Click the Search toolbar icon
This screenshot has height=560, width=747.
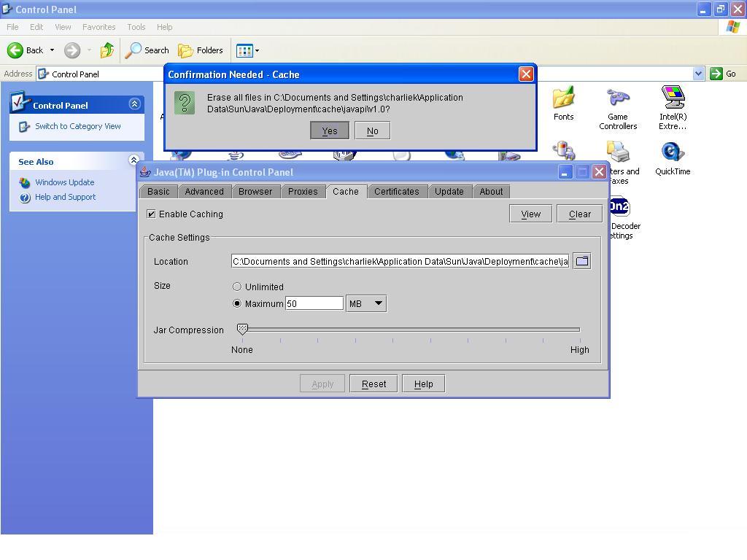coord(147,50)
